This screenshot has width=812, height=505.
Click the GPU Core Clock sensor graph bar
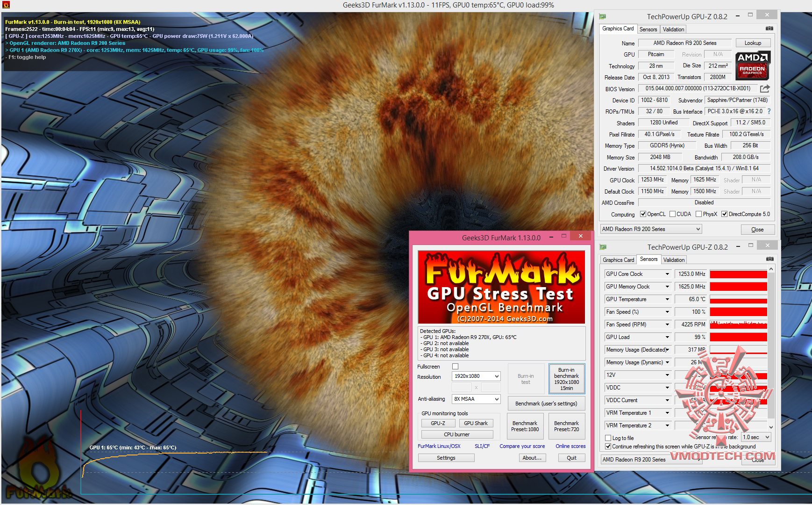[738, 274]
